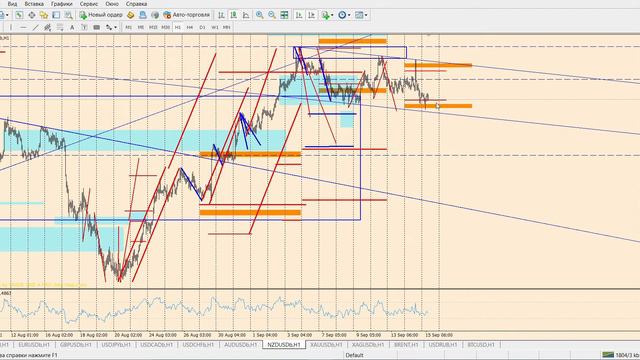Set timeframe to M15

(x=153, y=27)
